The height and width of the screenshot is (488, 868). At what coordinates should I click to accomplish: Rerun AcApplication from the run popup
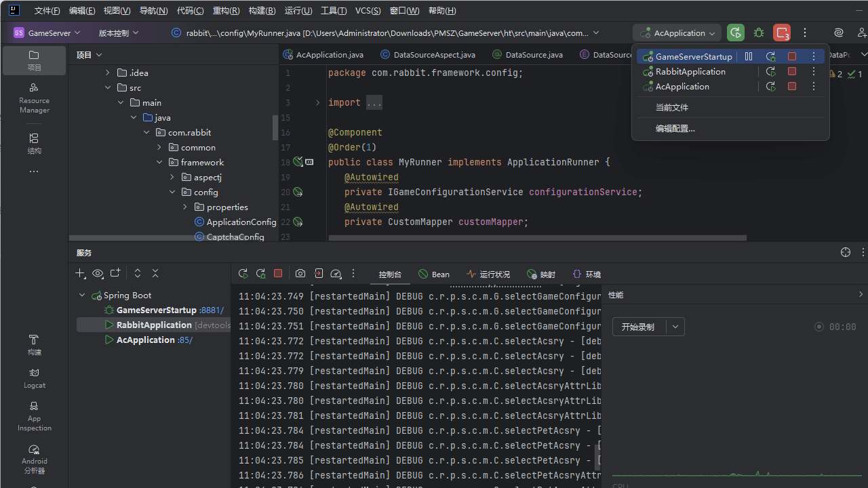770,87
